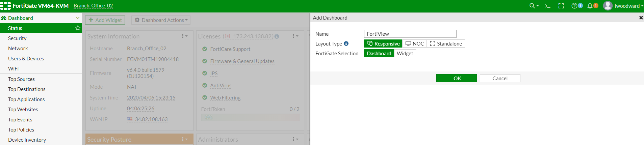Click the lwoodward user avatar
Screen dimensions: 644x145
click(x=608, y=6)
